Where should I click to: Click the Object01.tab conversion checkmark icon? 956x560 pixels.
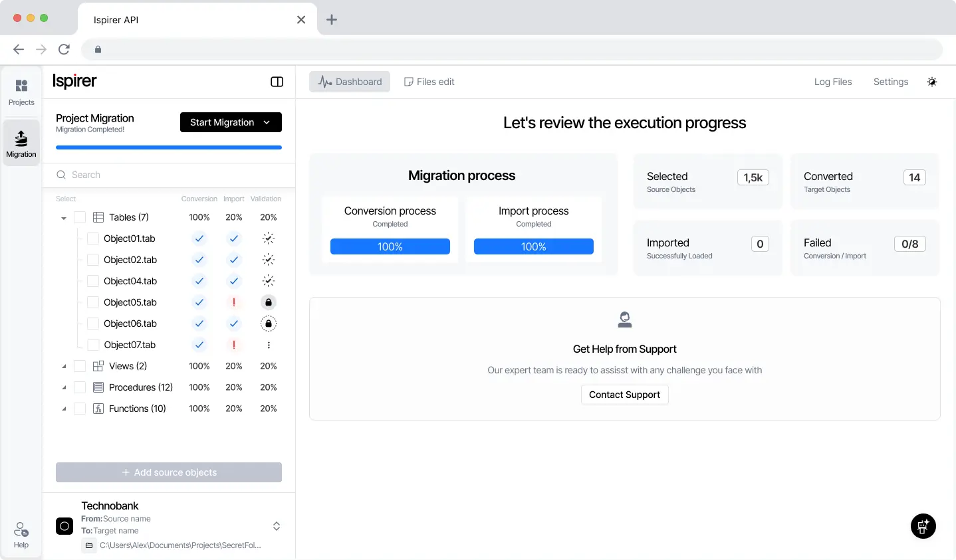(199, 238)
